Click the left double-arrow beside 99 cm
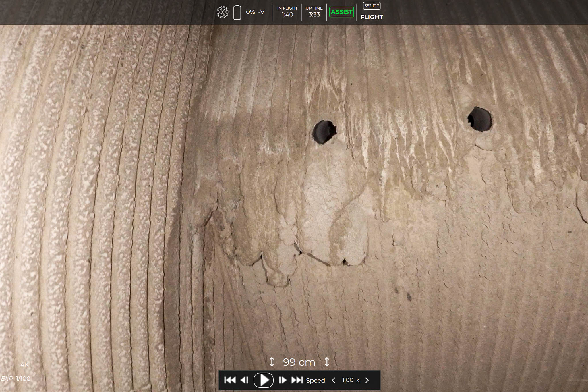 coord(272,361)
